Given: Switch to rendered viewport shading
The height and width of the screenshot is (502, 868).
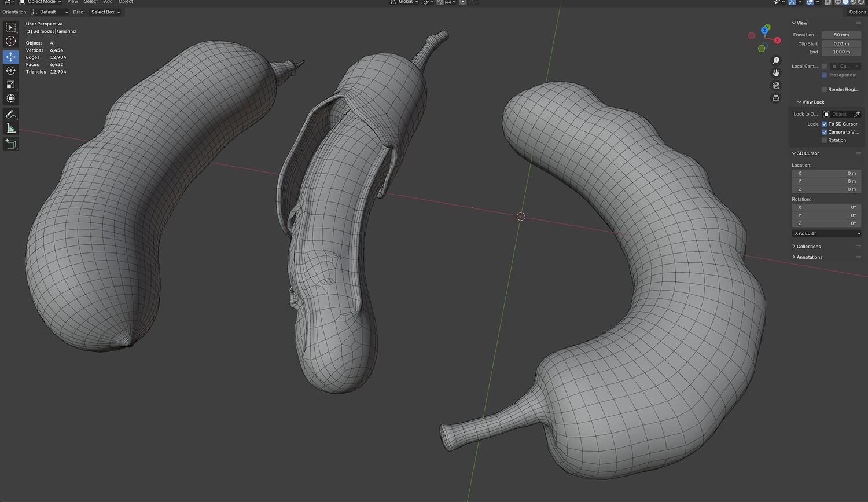Looking at the screenshot, I should click(x=860, y=2).
